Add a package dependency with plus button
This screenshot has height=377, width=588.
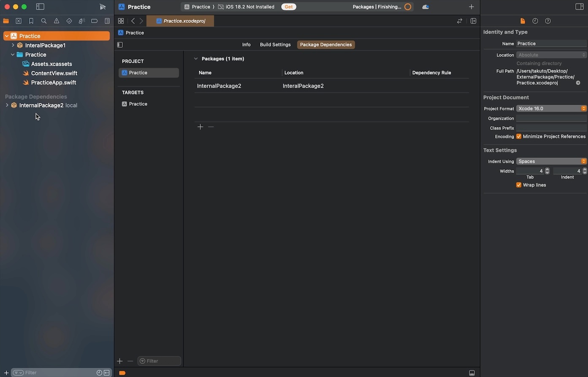(x=200, y=127)
